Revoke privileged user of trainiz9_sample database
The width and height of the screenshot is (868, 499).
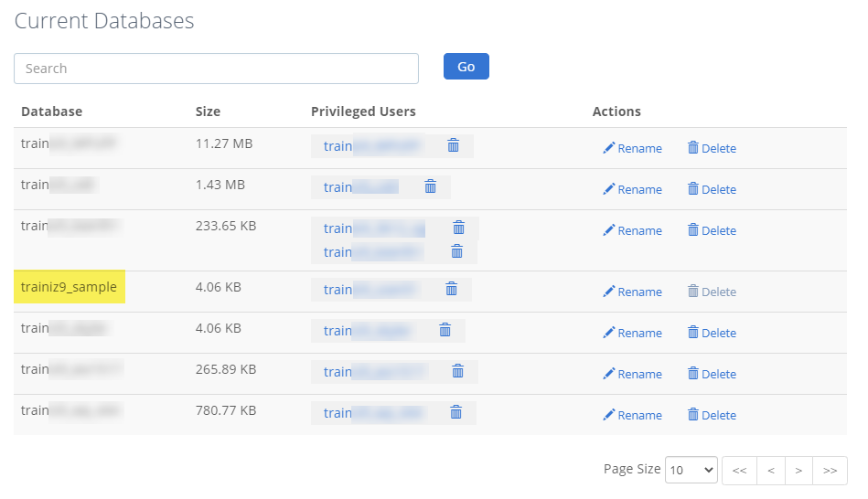pos(452,289)
